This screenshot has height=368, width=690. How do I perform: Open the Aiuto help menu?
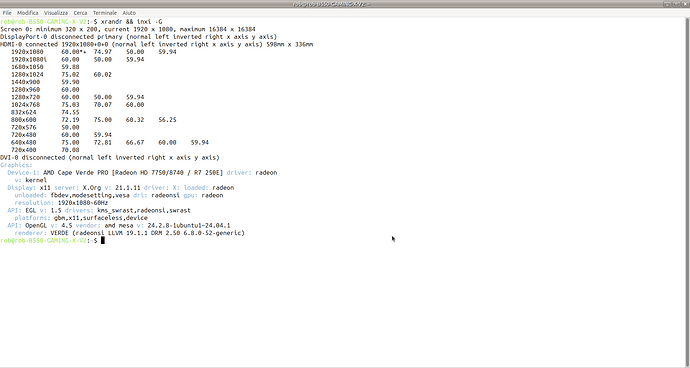pos(129,13)
